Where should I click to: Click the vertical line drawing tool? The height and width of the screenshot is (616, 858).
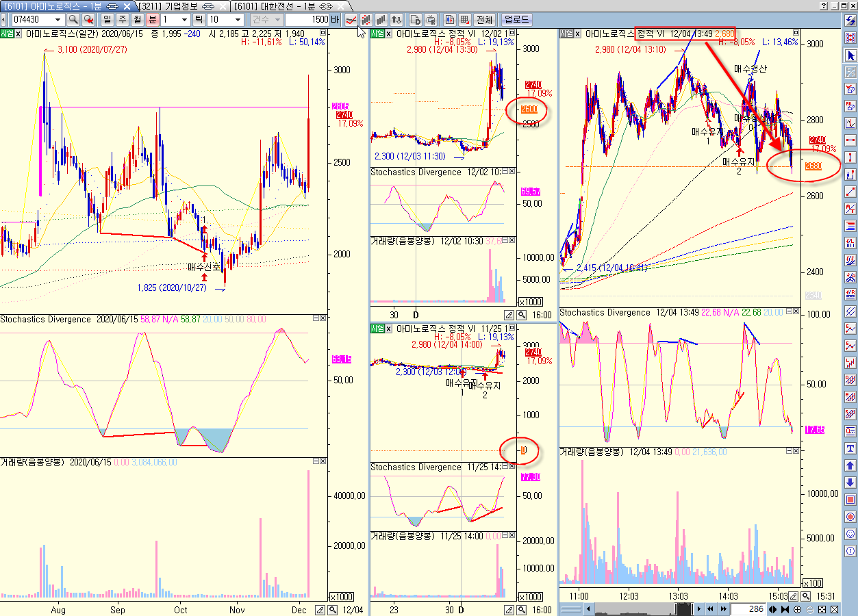pyautogui.click(x=850, y=157)
